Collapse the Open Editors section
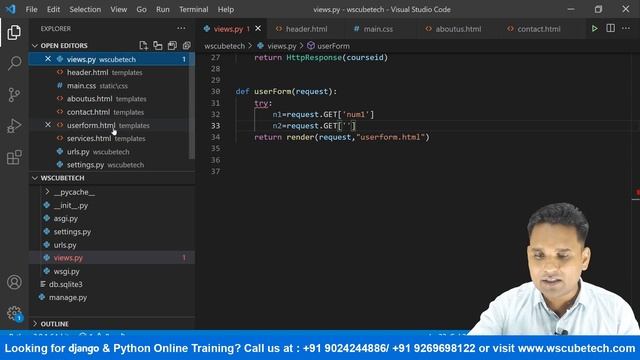The width and height of the screenshot is (640, 360). (35, 45)
